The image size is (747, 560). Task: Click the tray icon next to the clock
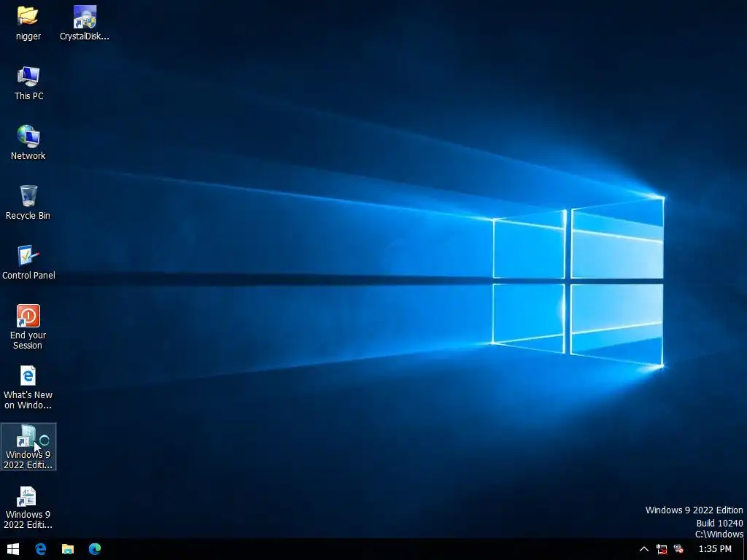[679, 549]
